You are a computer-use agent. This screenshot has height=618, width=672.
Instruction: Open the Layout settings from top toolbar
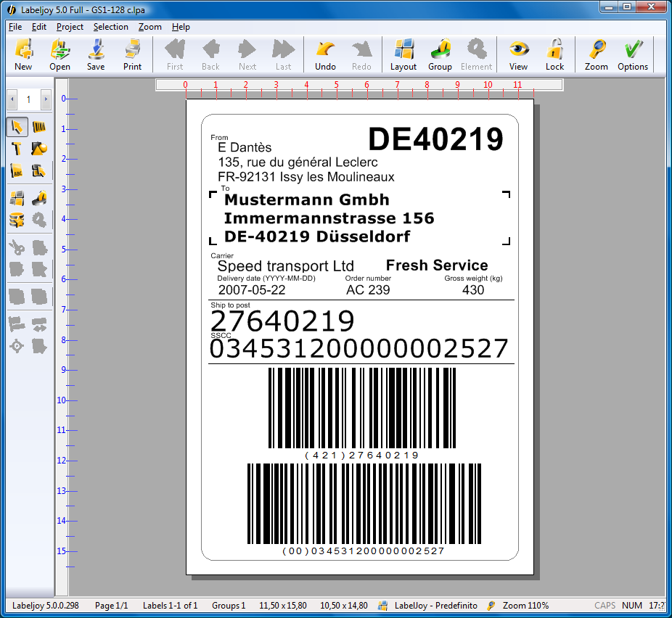click(403, 54)
